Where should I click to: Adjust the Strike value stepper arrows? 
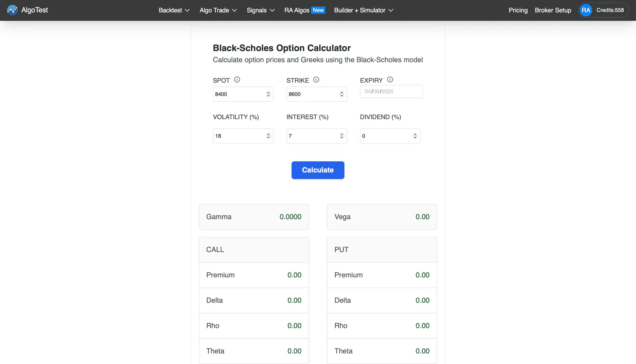click(341, 94)
